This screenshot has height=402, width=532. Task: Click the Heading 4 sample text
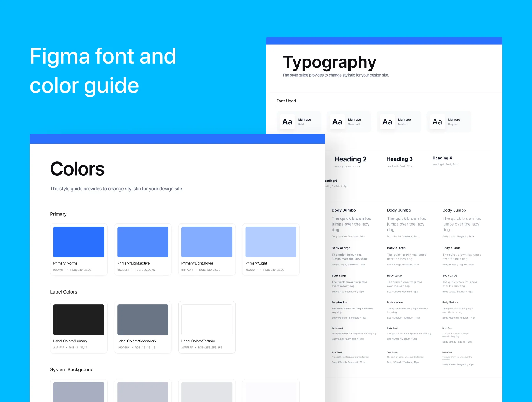pos(442,158)
